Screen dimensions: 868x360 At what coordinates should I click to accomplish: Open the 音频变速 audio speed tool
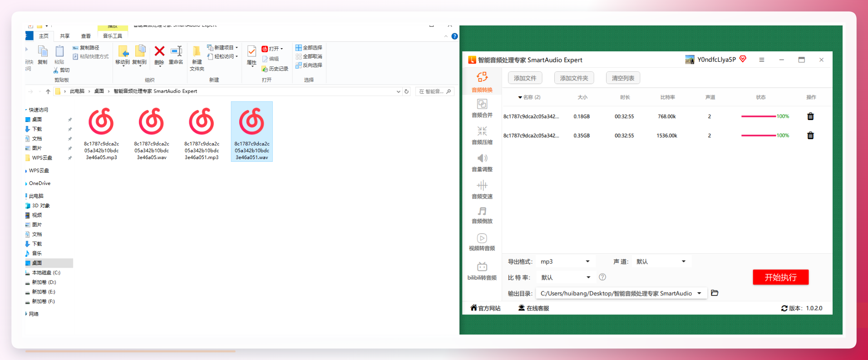point(482,190)
